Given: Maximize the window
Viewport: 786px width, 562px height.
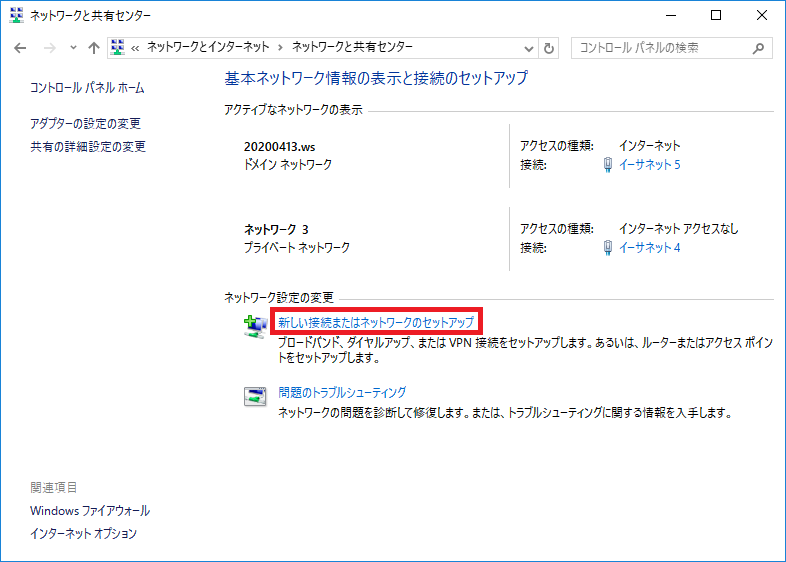Looking at the screenshot, I should click(x=716, y=16).
